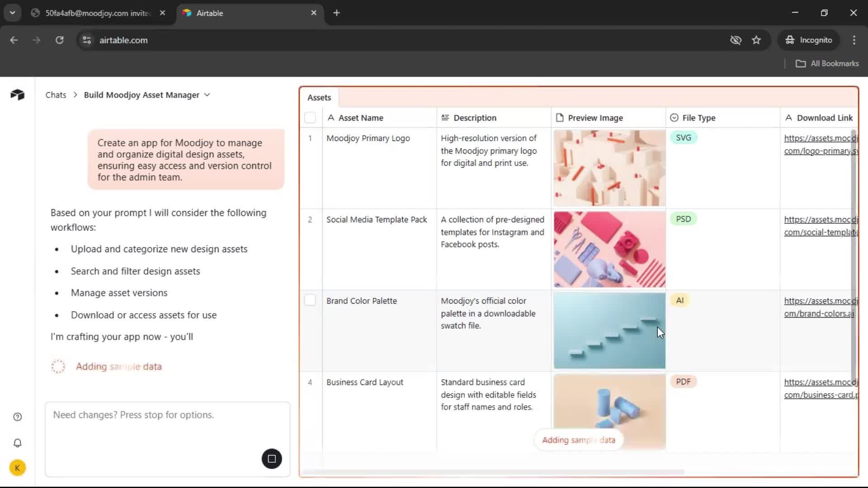Click the Incognito indicator button
The width and height of the screenshot is (868, 488).
pos(809,40)
